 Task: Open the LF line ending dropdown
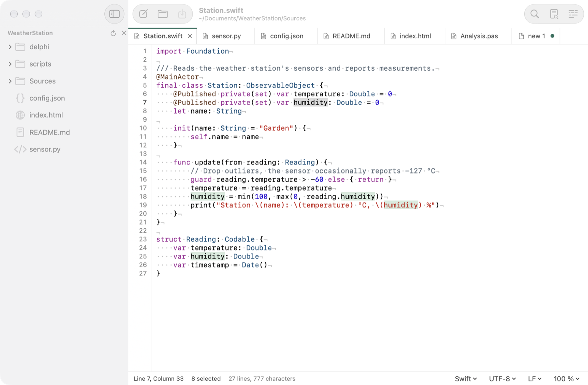535,379
